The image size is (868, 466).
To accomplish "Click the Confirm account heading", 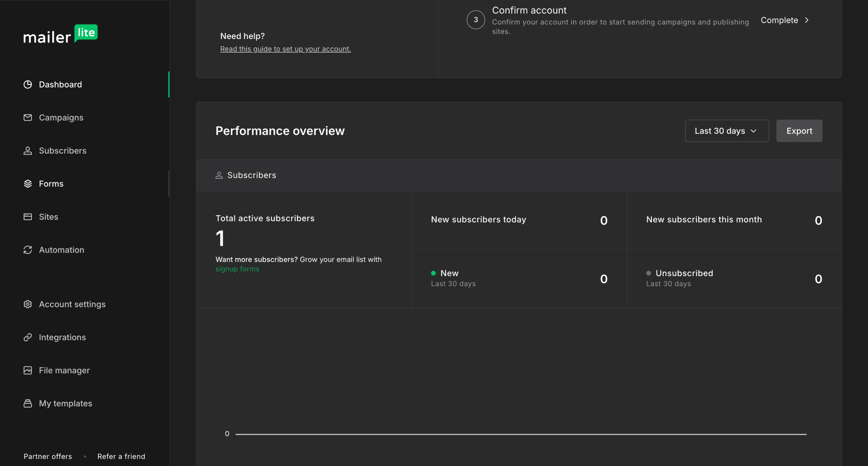I will click(529, 10).
